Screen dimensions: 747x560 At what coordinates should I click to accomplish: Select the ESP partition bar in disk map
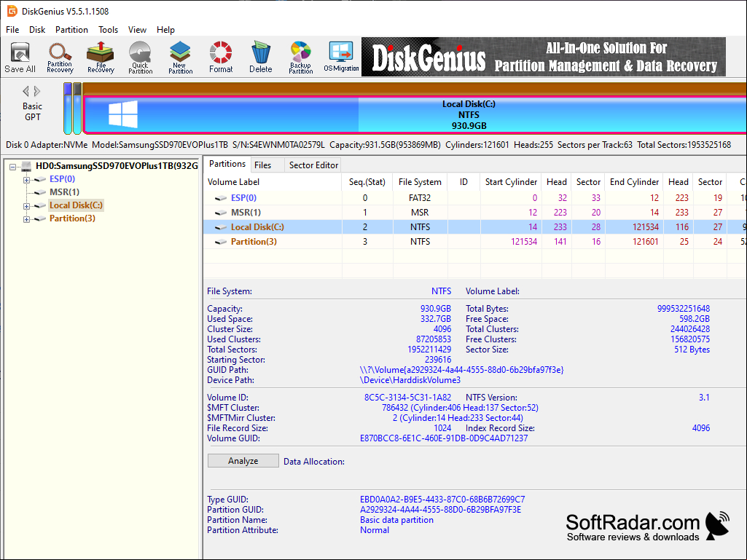[x=68, y=109]
